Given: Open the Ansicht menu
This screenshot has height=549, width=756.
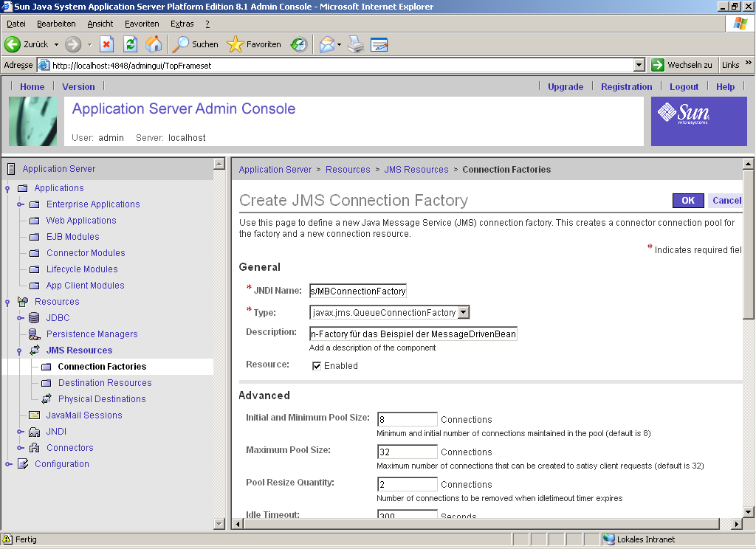Looking at the screenshot, I should tap(100, 24).
